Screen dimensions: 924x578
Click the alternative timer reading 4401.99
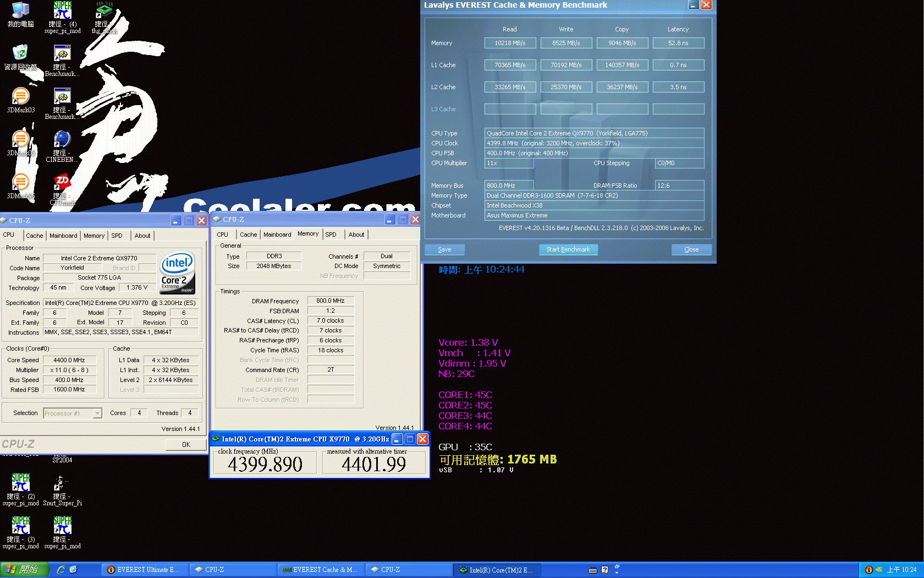374,465
